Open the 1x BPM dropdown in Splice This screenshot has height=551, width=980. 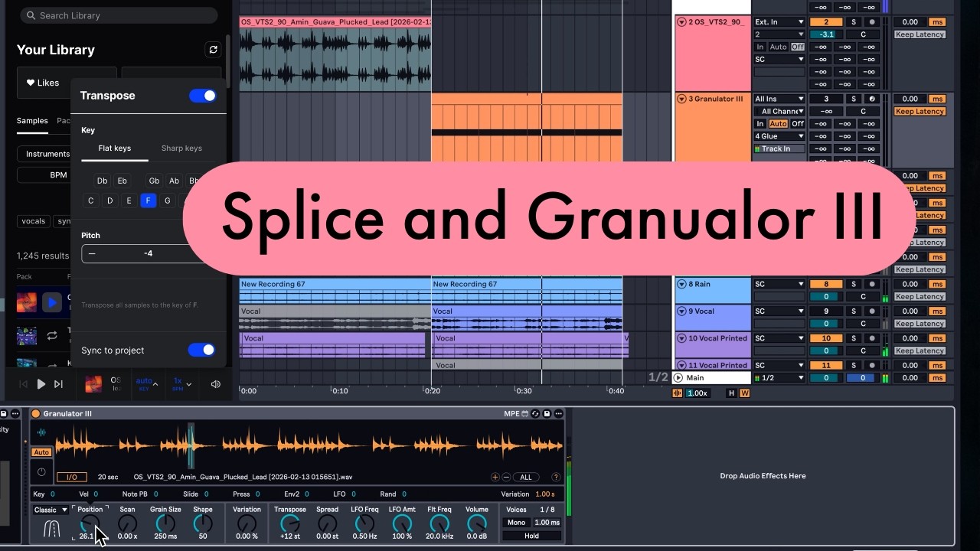pos(182,384)
